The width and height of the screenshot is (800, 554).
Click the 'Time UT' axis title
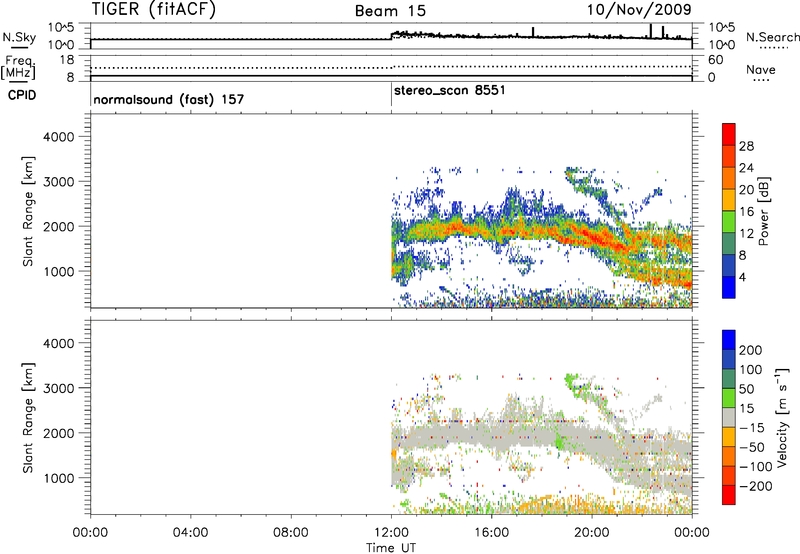pyautogui.click(x=391, y=548)
